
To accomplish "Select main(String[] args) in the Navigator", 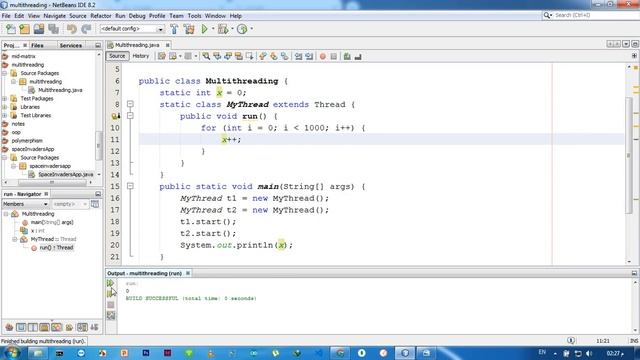I will click(x=52, y=222).
